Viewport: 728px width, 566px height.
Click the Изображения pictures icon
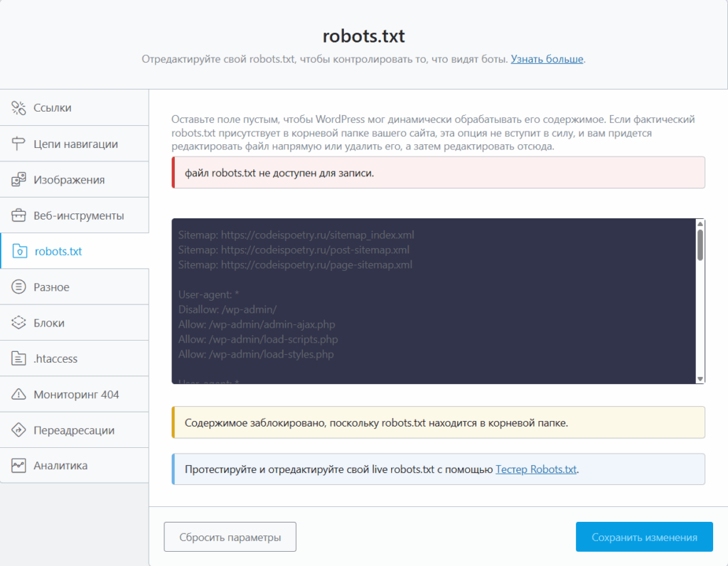pos(18,180)
